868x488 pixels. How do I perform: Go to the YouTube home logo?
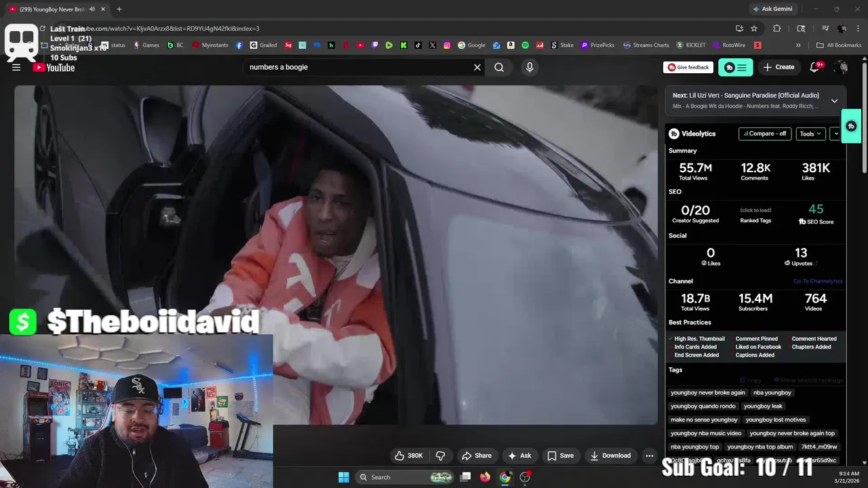tap(54, 67)
